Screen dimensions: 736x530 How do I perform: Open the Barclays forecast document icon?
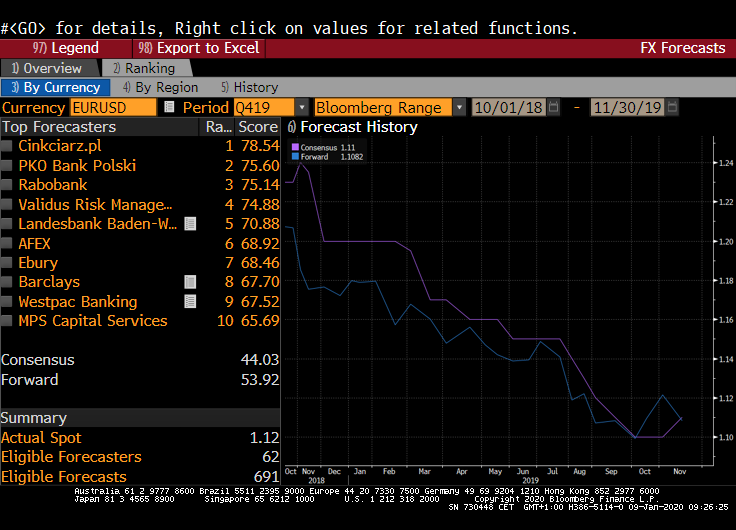[x=190, y=282]
